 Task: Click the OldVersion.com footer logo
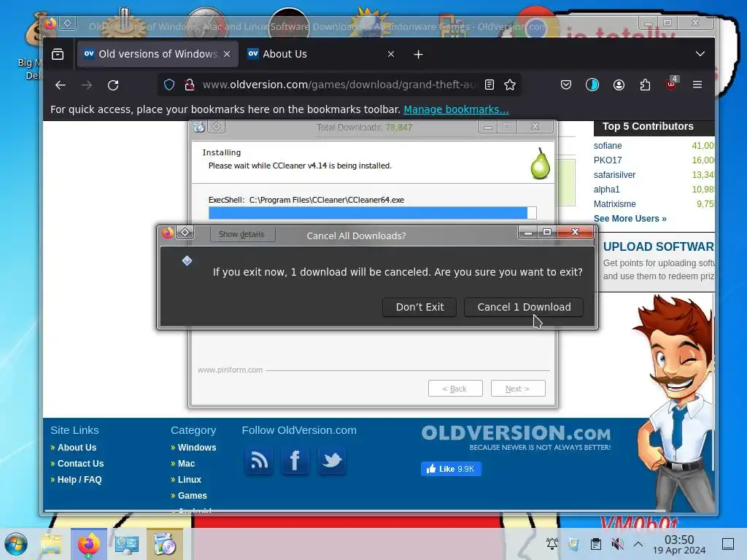pos(516,437)
